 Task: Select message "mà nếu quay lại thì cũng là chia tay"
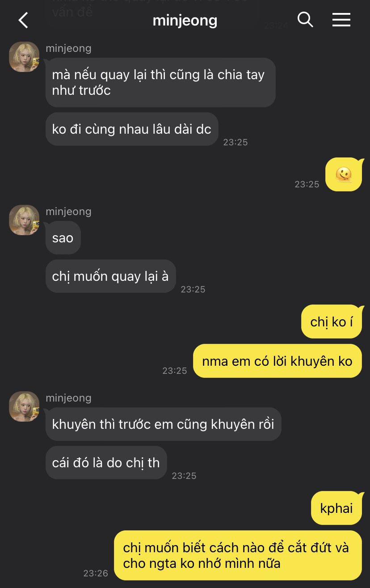coord(160,82)
